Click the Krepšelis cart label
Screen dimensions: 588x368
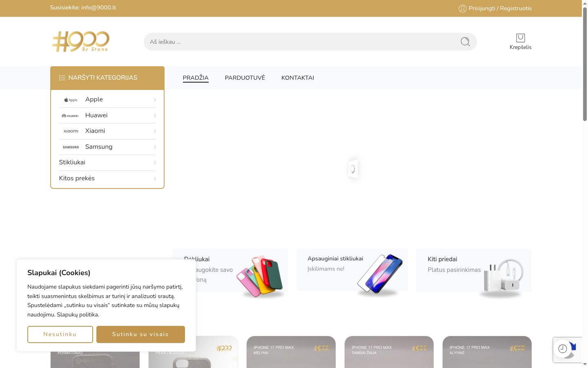(520, 47)
